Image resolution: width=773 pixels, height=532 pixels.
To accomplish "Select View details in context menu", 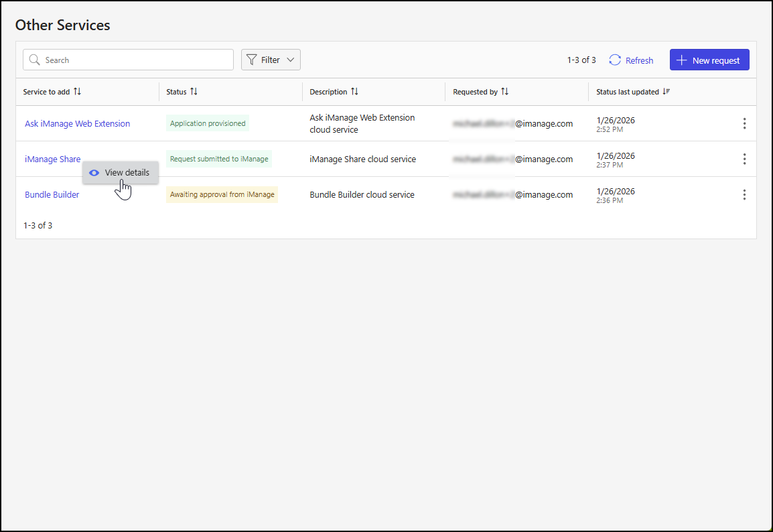I will (x=121, y=173).
